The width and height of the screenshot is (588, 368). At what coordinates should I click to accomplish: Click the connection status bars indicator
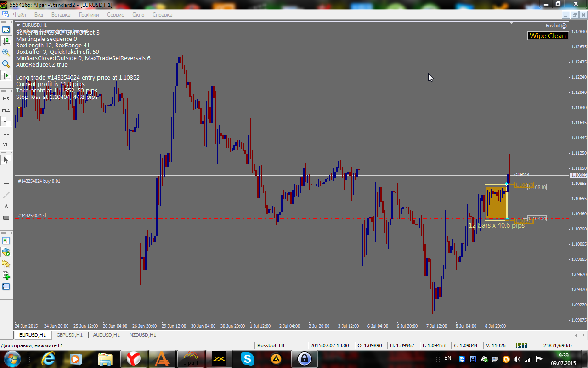click(521, 345)
